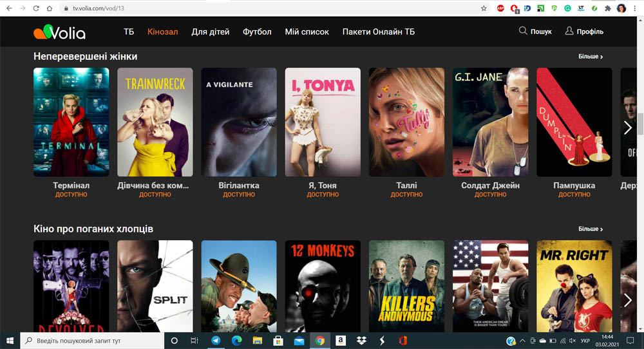644x349 pixels.
Task: Open 12 Monkeys movie poster
Action: click(x=323, y=286)
